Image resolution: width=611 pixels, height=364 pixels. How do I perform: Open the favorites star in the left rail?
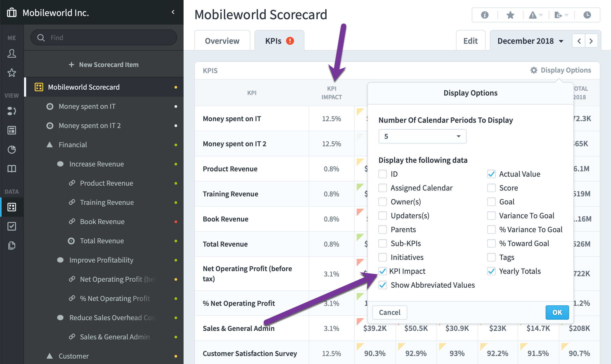click(12, 73)
